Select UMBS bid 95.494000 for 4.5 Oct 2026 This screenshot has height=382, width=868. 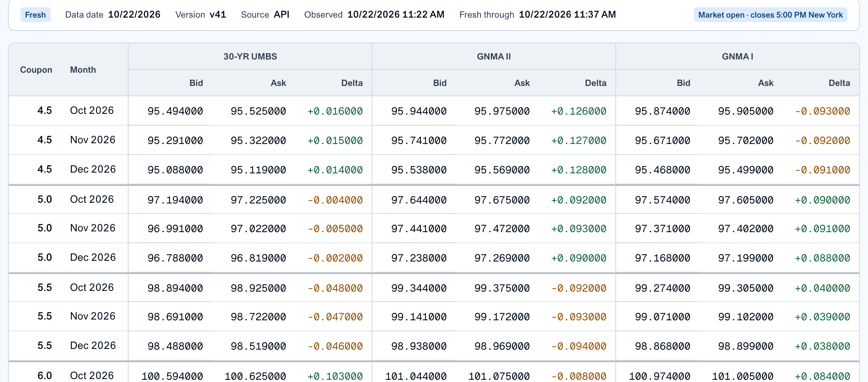tap(175, 111)
